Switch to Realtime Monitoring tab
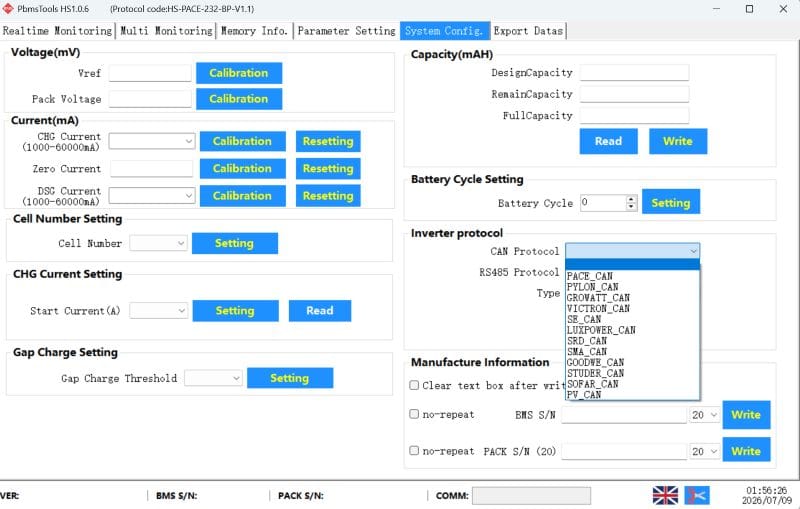Image resolution: width=800 pixels, height=509 pixels. (57, 31)
